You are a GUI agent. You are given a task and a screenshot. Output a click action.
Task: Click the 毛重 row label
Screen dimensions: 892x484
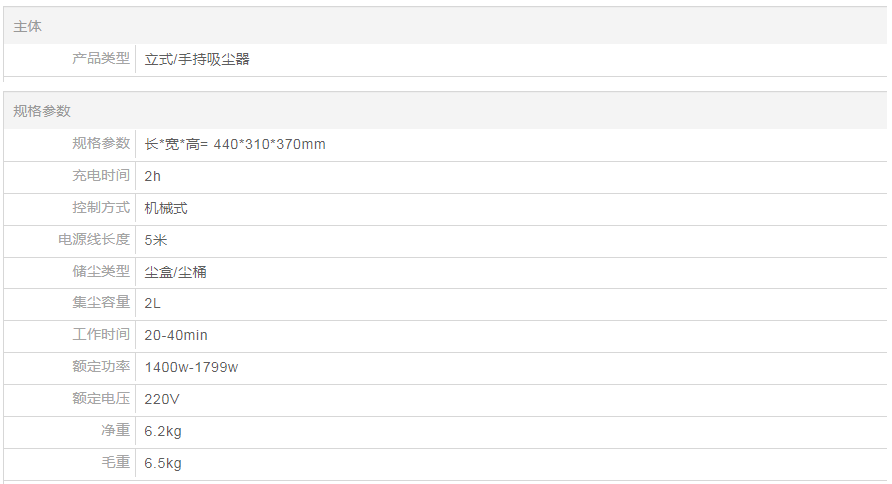pyautogui.click(x=116, y=463)
